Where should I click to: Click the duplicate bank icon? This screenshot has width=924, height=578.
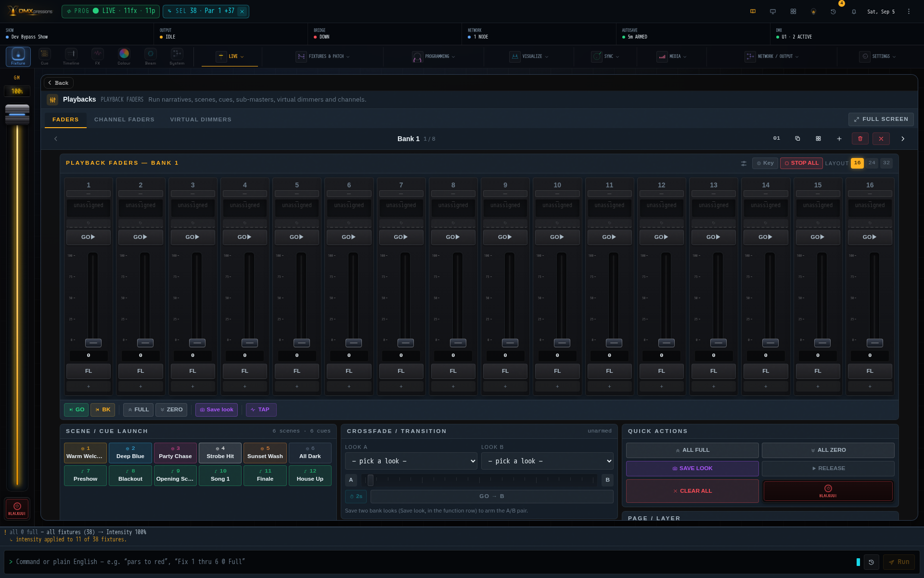pos(797,139)
